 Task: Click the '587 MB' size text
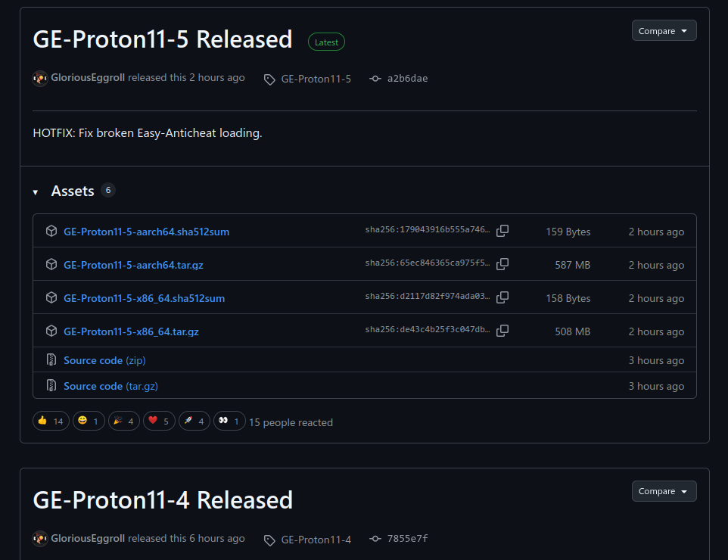(x=572, y=265)
